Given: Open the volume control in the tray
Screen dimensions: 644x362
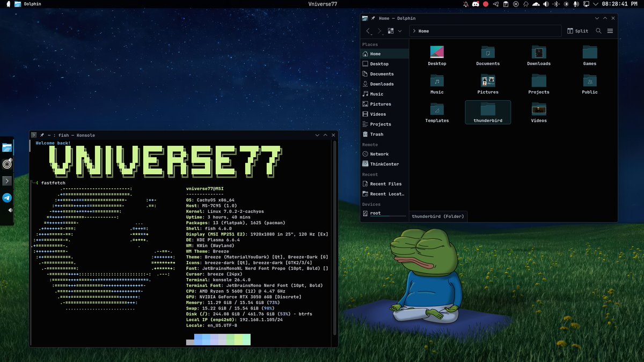Looking at the screenshot, I should pos(546,4).
